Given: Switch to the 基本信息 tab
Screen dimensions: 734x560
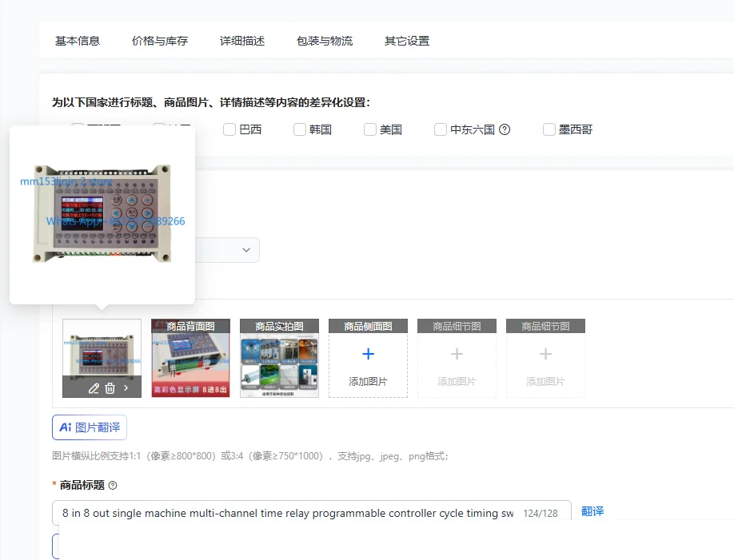Looking at the screenshot, I should (x=78, y=42).
